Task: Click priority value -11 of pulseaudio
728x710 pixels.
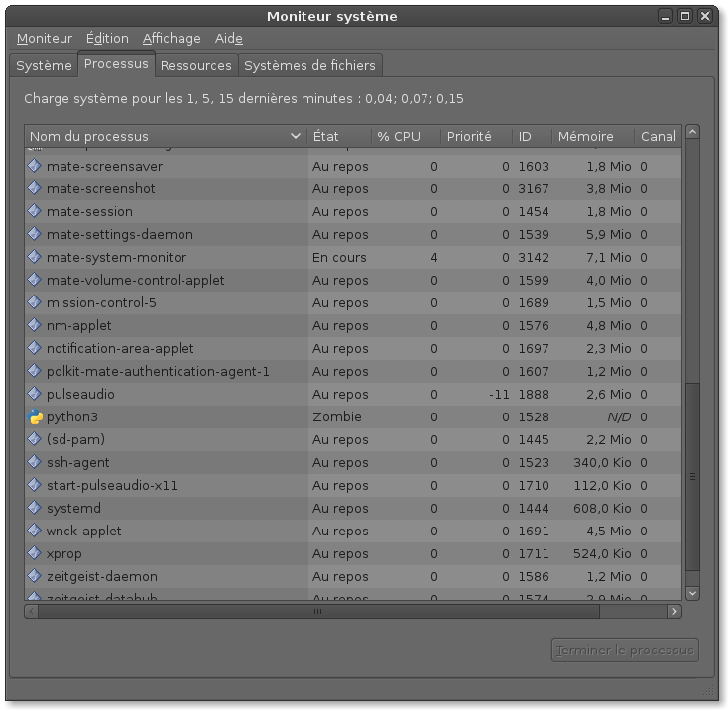Action: [499, 394]
